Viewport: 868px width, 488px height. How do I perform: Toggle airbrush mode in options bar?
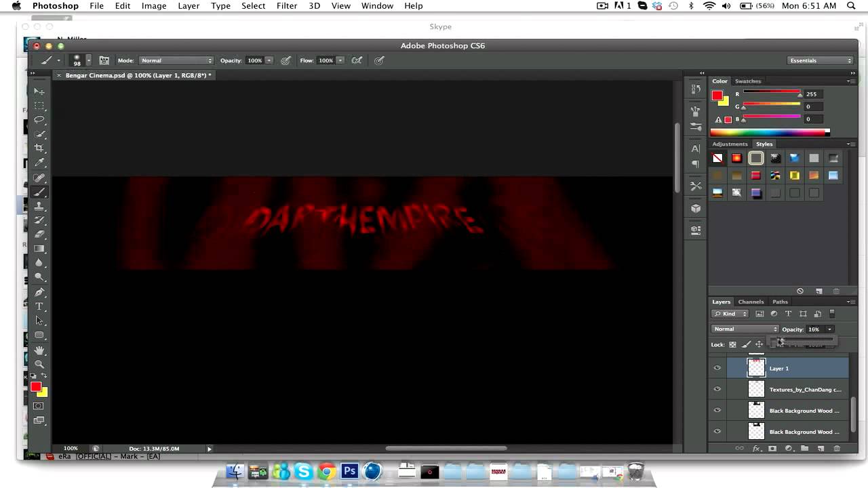(x=357, y=60)
